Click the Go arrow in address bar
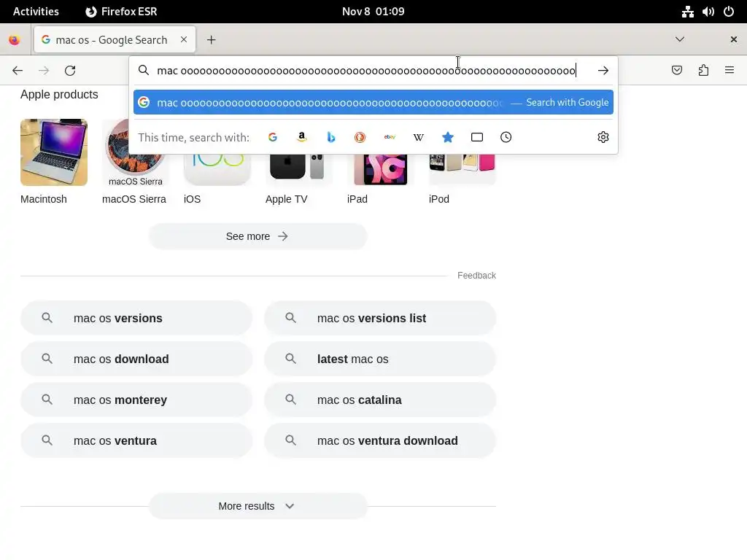 pyautogui.click(x=603, y=71)
